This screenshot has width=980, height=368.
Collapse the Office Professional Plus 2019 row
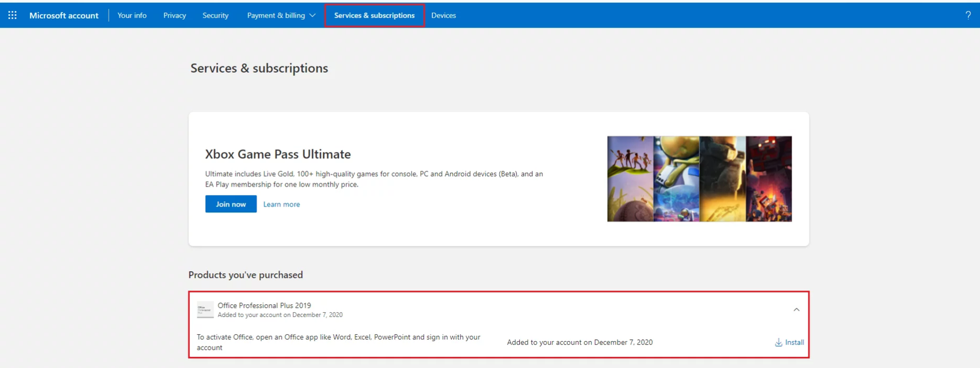796,310
